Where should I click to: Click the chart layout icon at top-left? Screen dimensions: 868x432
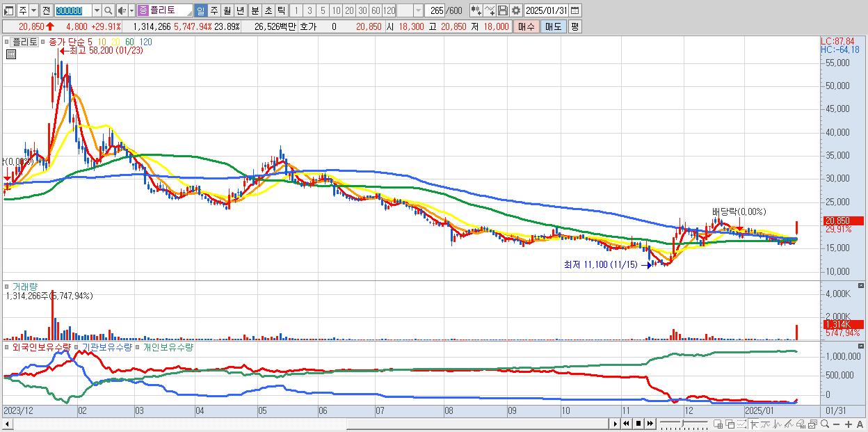[8, 11]
